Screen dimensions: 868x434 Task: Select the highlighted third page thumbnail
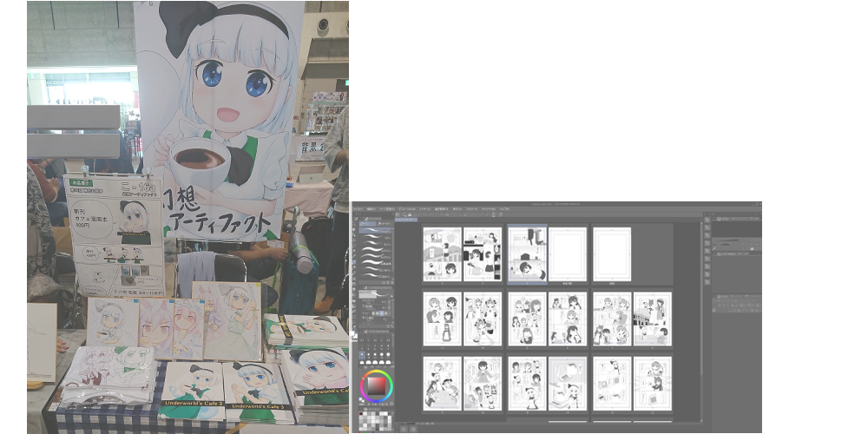click(526, 253)
